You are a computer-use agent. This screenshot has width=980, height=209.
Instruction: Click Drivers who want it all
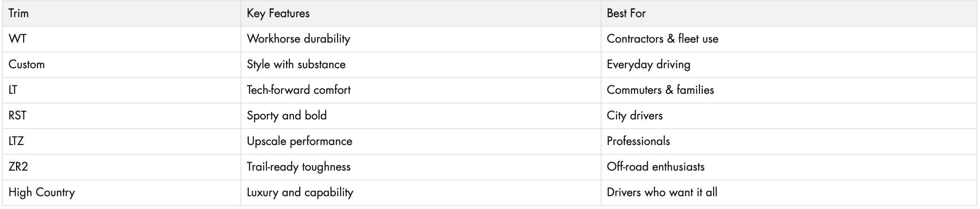coord(662,192)
